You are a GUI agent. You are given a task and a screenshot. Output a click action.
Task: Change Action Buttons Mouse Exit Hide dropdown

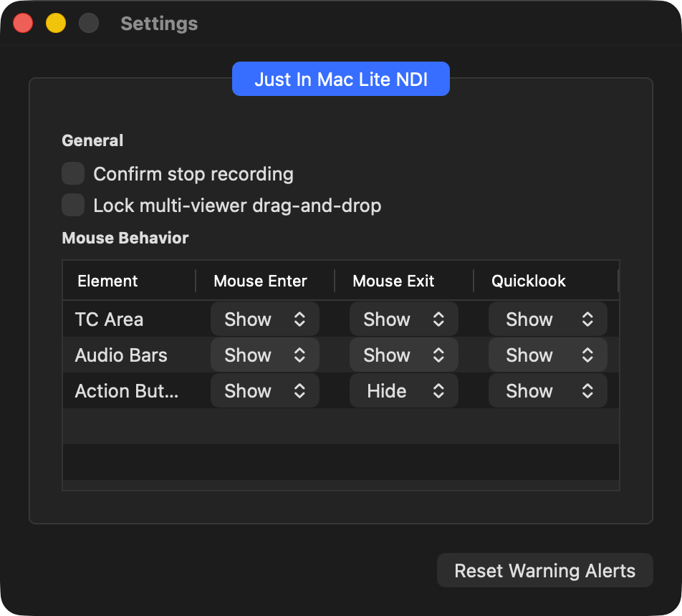pyautogui.click(x=403, y=390)
